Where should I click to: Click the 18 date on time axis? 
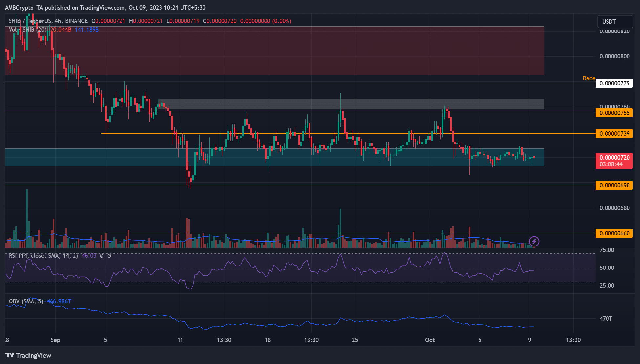(x=268, y=340)
